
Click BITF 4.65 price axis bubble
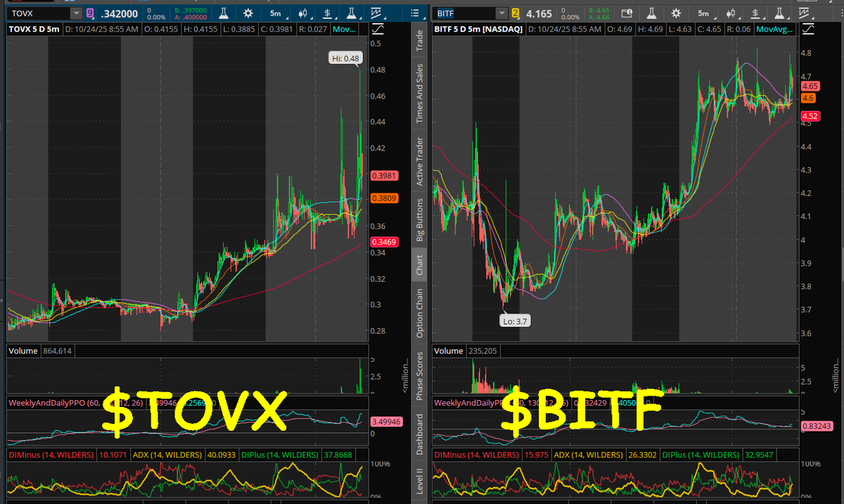point(809,86)
